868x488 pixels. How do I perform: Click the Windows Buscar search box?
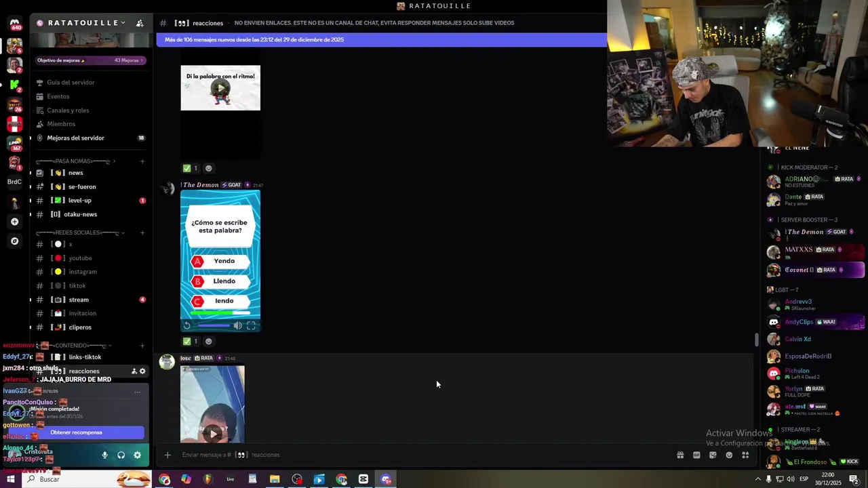(86, 479)
